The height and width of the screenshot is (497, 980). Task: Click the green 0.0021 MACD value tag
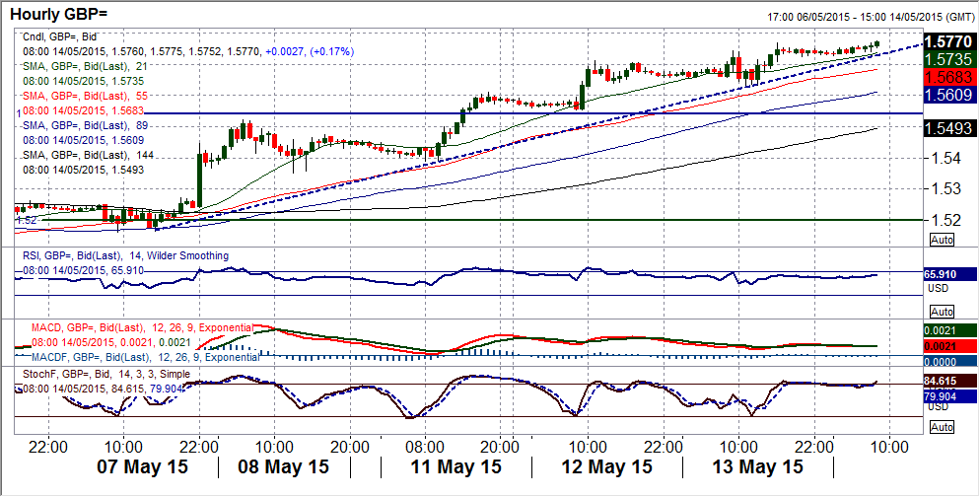click(x=950, y=330)
